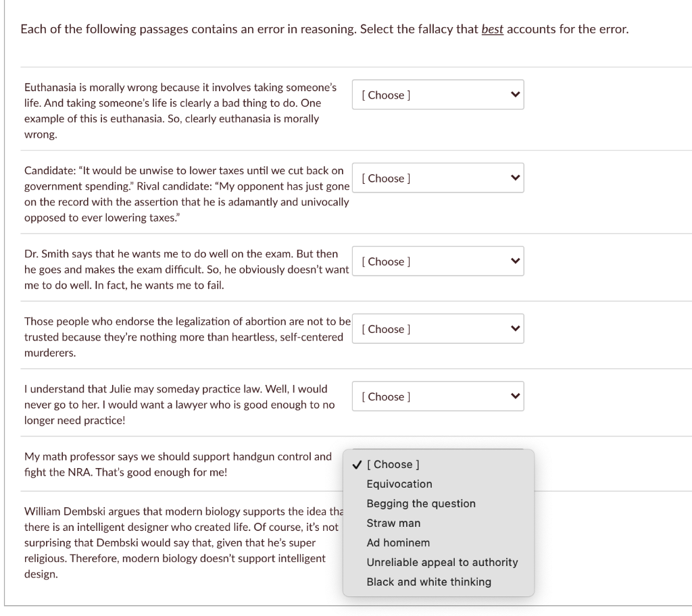This screenshot has height=616, width=692.
Task: Select the "Straw man" fallacy option
Action: point(392,523)
